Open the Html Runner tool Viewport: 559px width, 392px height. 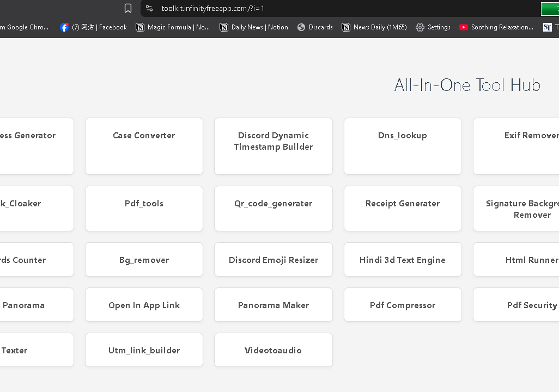(x=516, y=260)
